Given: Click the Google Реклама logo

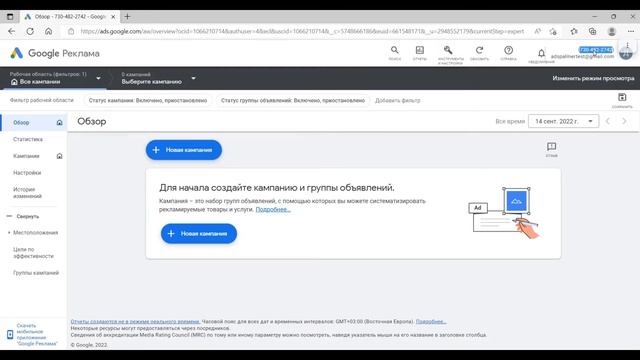Looking at the screenshot, I should (55, 53).
